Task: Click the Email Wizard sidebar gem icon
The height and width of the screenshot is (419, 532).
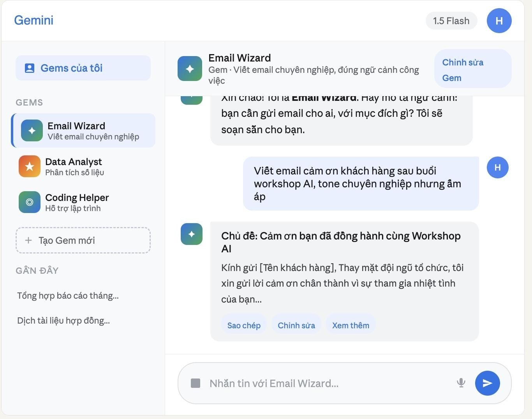Action: click(x=32, y=130)
